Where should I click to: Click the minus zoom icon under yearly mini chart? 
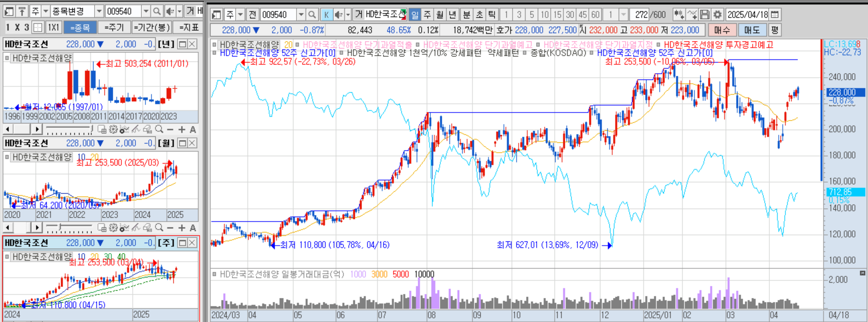click(x=170, y=129)
